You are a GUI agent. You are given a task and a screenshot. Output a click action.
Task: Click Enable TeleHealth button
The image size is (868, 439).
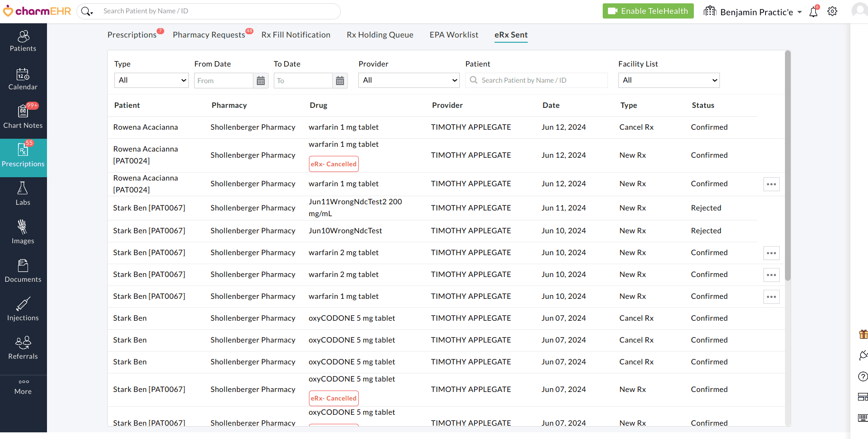[648, 11]
